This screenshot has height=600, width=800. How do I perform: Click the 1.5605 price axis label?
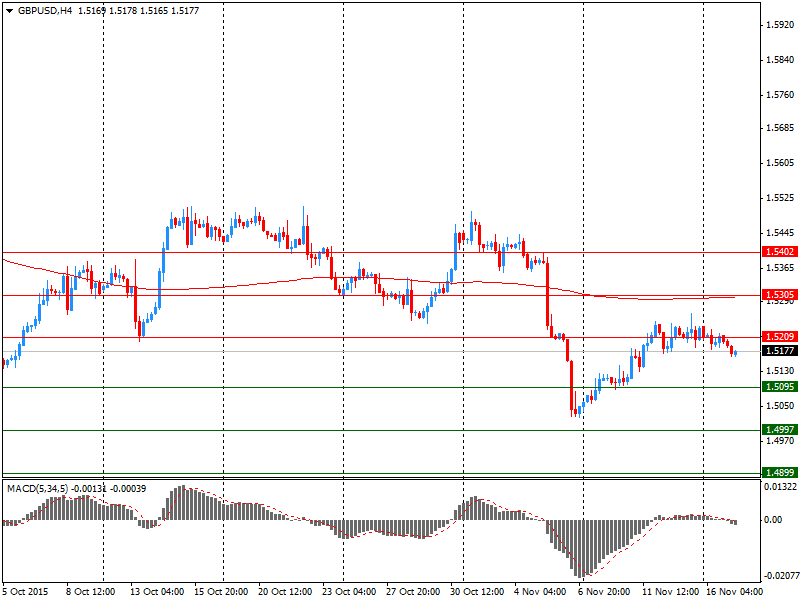(780, 163)
